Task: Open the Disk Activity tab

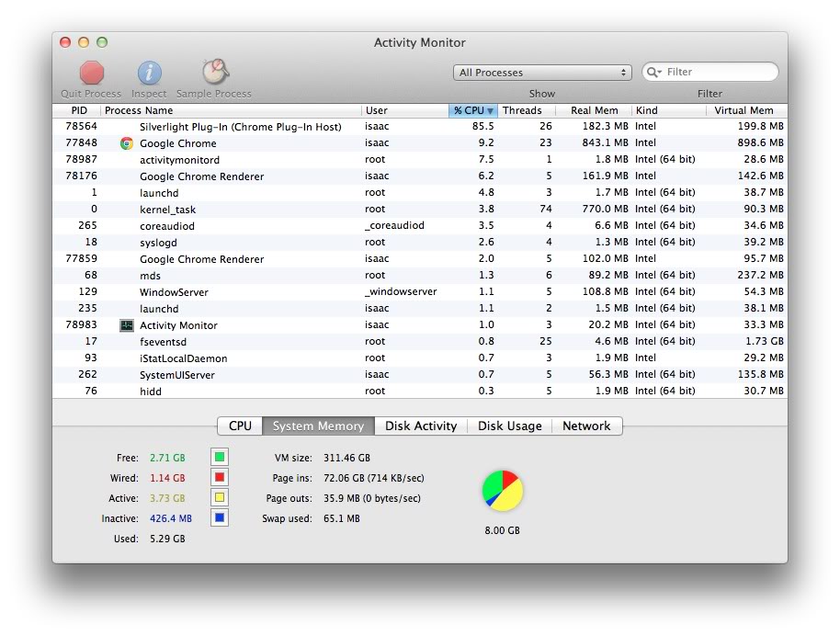Action: 421,426
